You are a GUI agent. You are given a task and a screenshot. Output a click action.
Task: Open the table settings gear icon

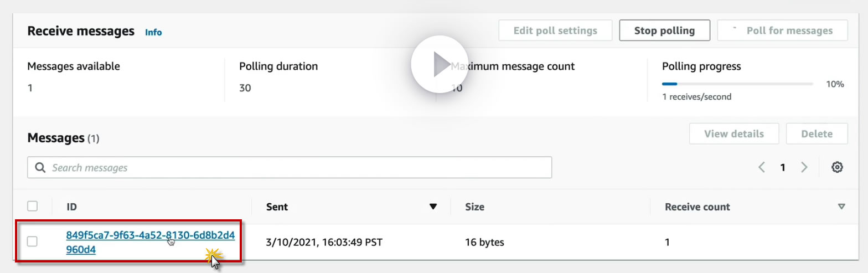pos(837,167)
